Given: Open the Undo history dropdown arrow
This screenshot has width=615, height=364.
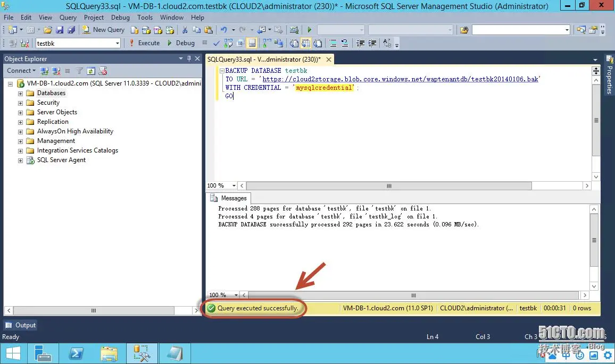Looking at the screenshot, I should (233, 30).
